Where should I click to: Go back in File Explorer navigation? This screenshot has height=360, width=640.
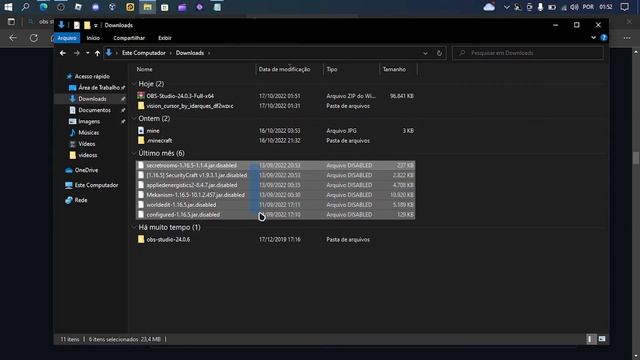coord(63,53)
